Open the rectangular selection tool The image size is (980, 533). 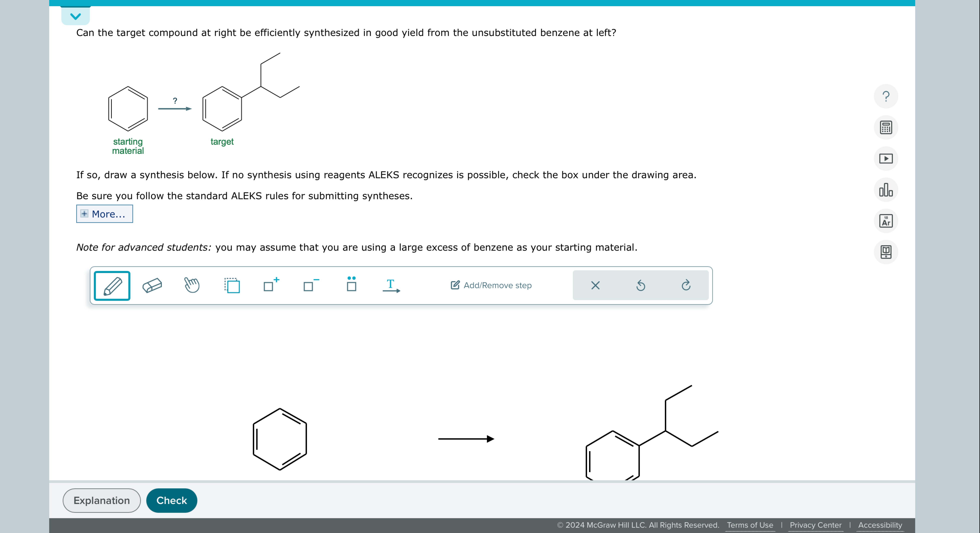coord(232,285)
